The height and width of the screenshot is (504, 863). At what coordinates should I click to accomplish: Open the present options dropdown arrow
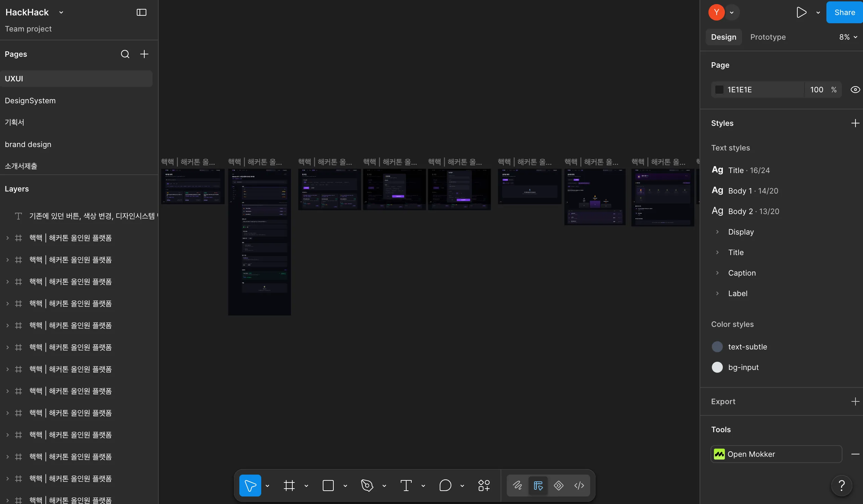click(x=818, y=13)
